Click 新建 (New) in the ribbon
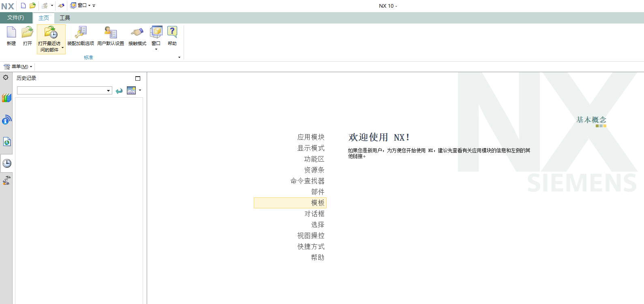Image resolution: width=644 pixels, height=304 pixels. (x=11, y=36)
